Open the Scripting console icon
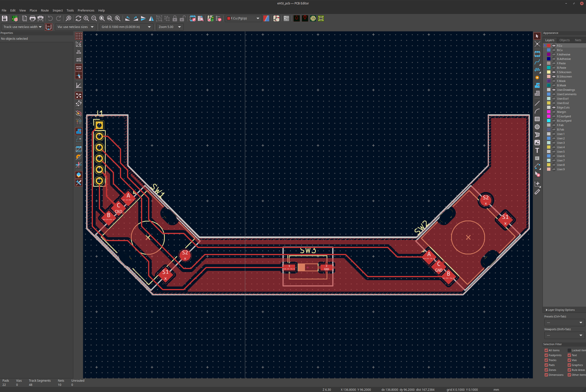The height and width of the screenshot is (392, 586). (286, 18)
